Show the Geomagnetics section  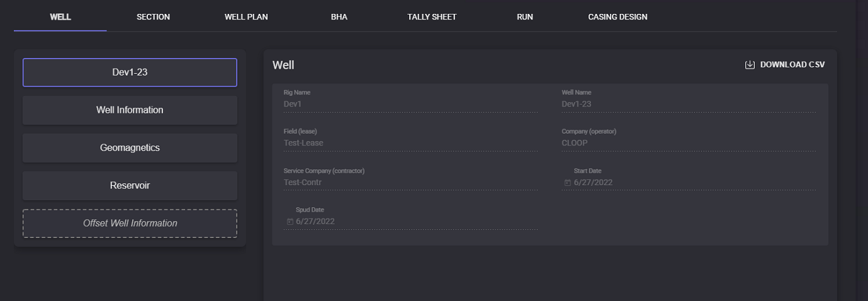coord(130,148)
